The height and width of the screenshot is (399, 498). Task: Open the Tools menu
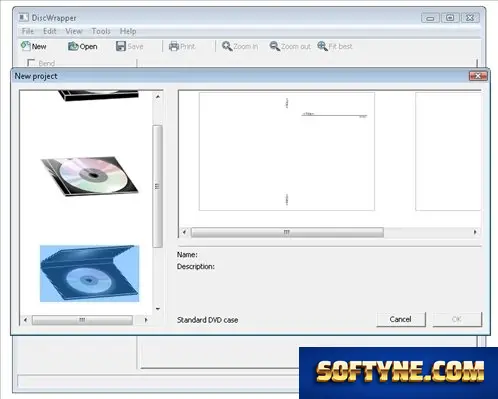coord(101,31)
